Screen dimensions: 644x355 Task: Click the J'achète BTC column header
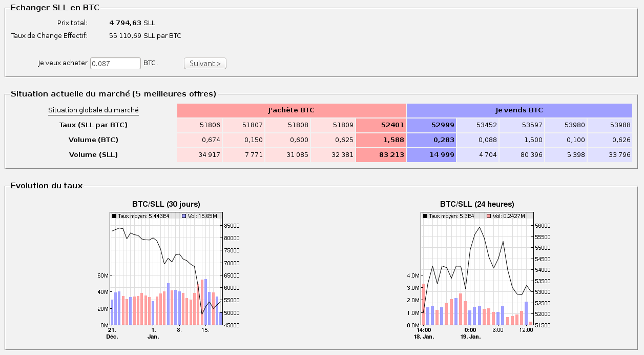click(x=292, y=110)
